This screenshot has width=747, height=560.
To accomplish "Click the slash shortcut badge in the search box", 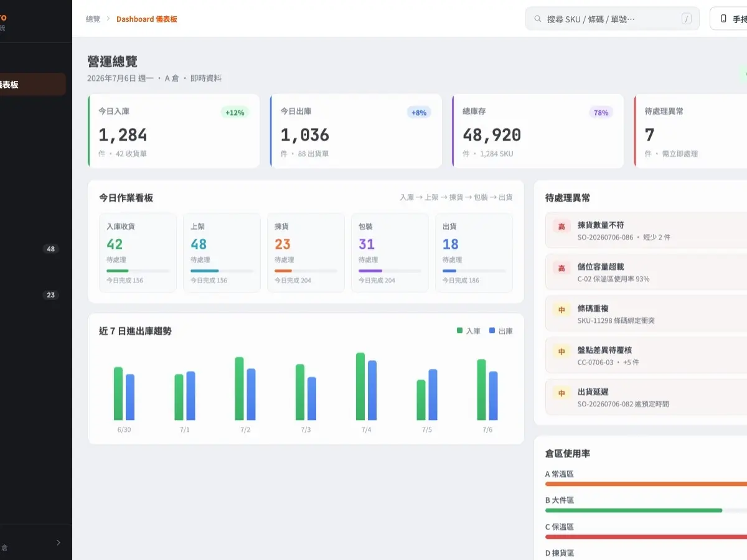I will (687, 19).
